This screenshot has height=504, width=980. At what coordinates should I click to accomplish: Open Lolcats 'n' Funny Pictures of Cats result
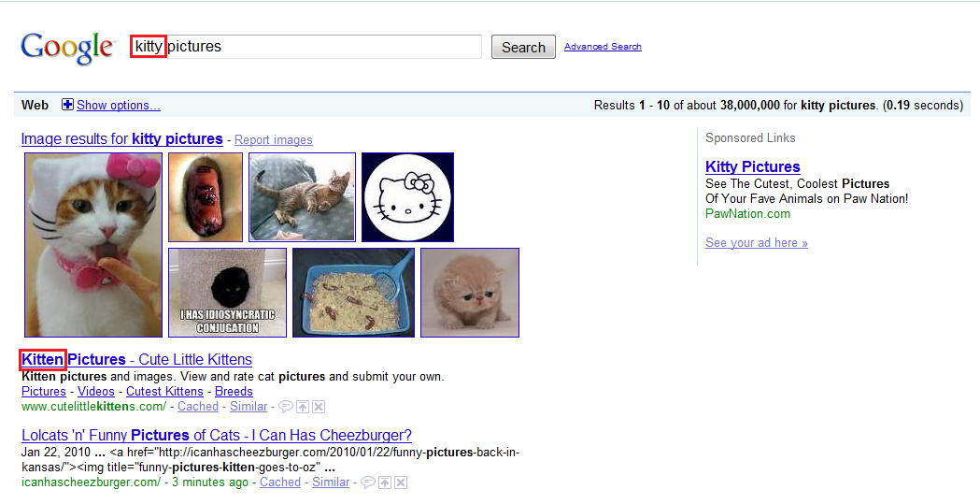216,435
